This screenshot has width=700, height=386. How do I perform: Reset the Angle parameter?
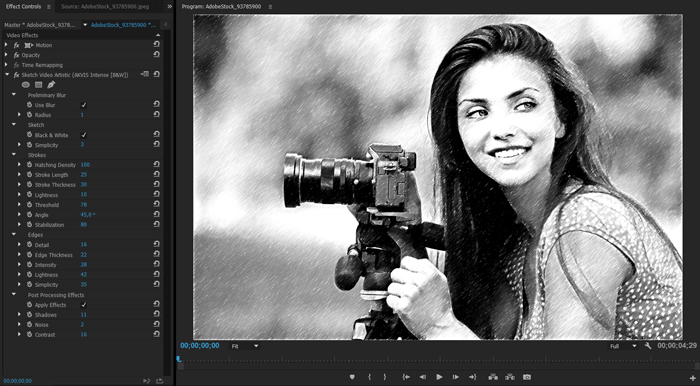tap(157, 214)
